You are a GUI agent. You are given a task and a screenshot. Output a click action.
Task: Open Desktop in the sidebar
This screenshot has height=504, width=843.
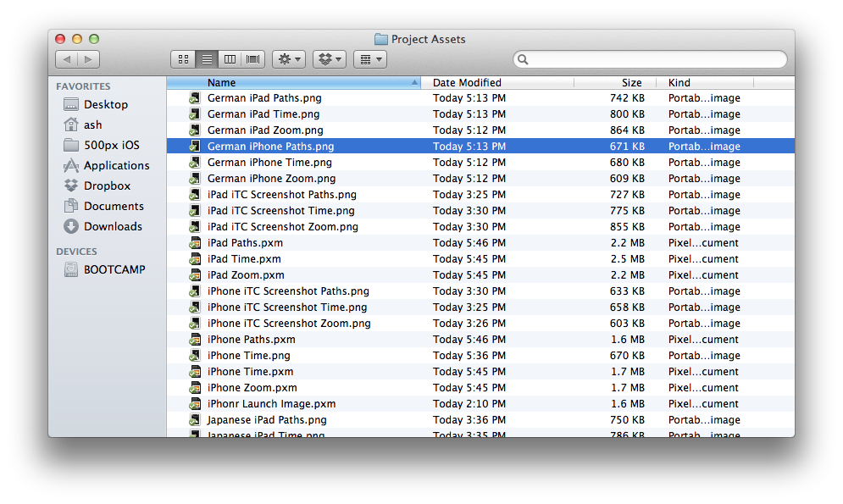click(x=105, y=104)
